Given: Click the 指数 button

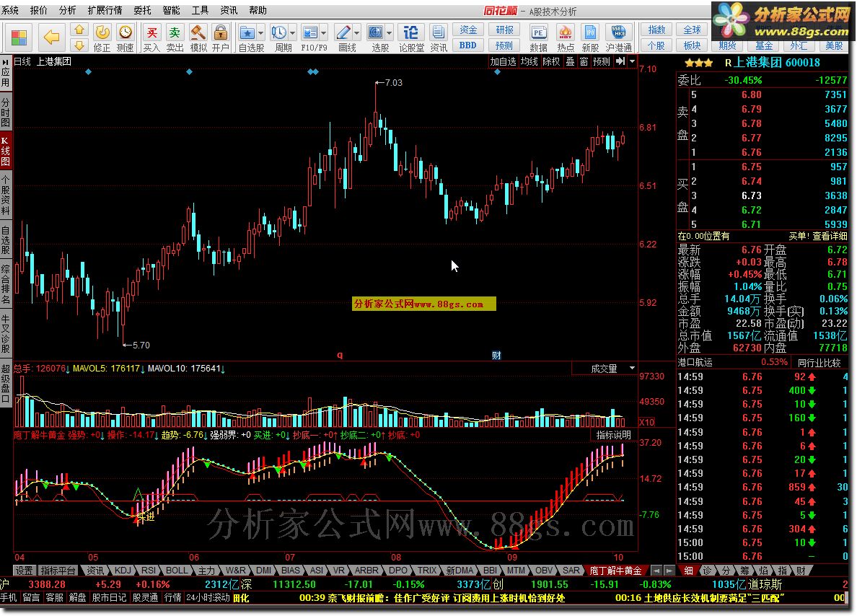Looking at the screenshot, I should pos(656,30).
